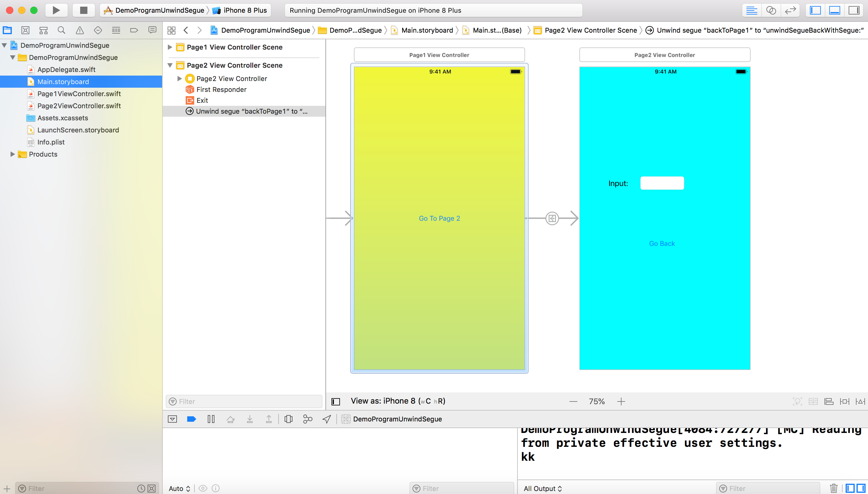Screen dimensions: 868x494
Task: Click the Run (play) button
Action: 56,10
